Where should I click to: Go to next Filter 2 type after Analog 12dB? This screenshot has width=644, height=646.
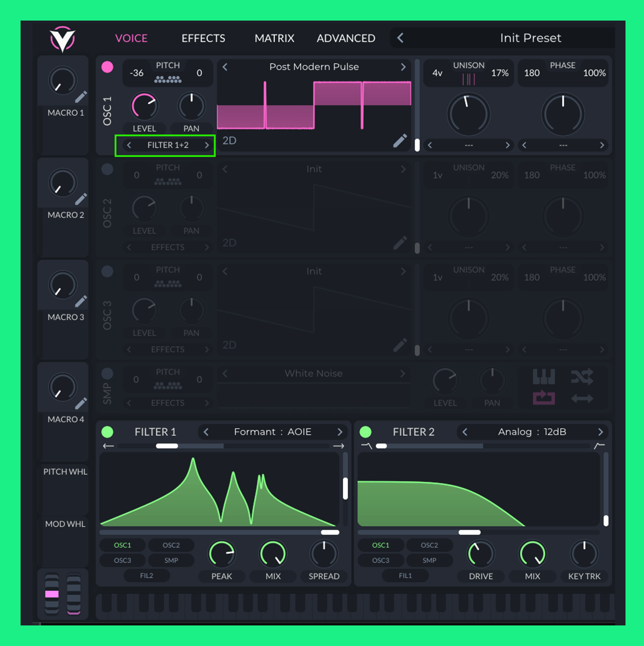click(600, 432)
